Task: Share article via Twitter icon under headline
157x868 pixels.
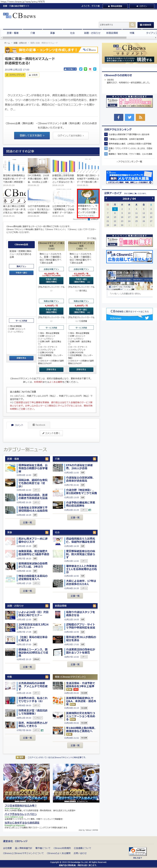Action: (x=81, y=69)
